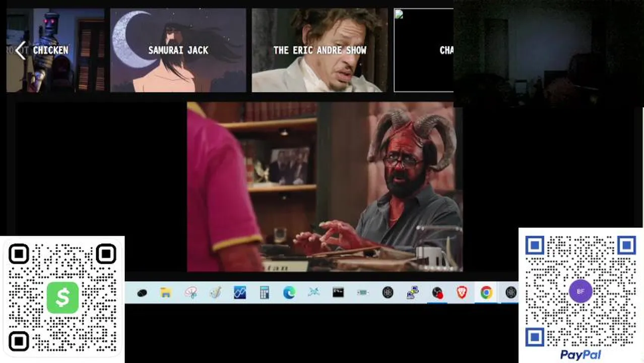Open the PuTTY computers icon in taskbar
Image resolution: width=644 pixels, height=363 pixels.
coord(413,292)
